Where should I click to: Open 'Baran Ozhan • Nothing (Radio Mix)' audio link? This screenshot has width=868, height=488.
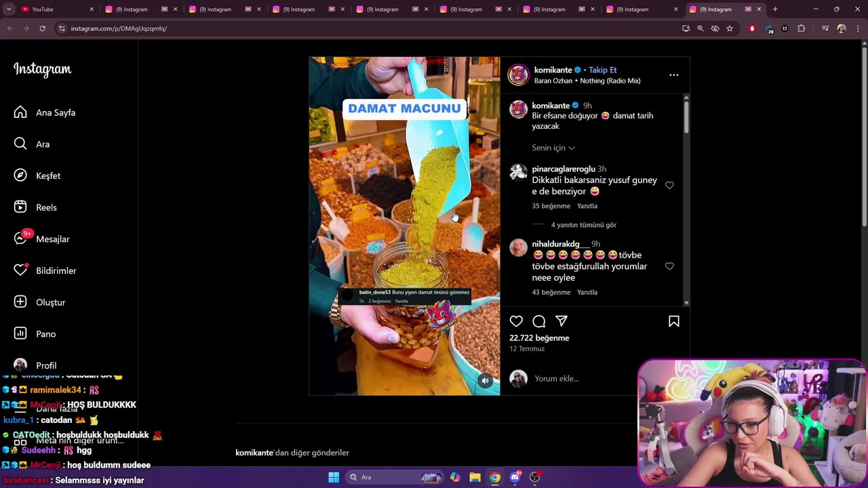click(587, 81)
